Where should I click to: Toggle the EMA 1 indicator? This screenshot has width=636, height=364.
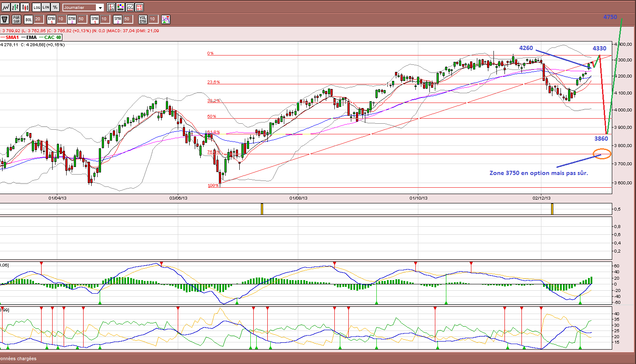click(51, 19)
